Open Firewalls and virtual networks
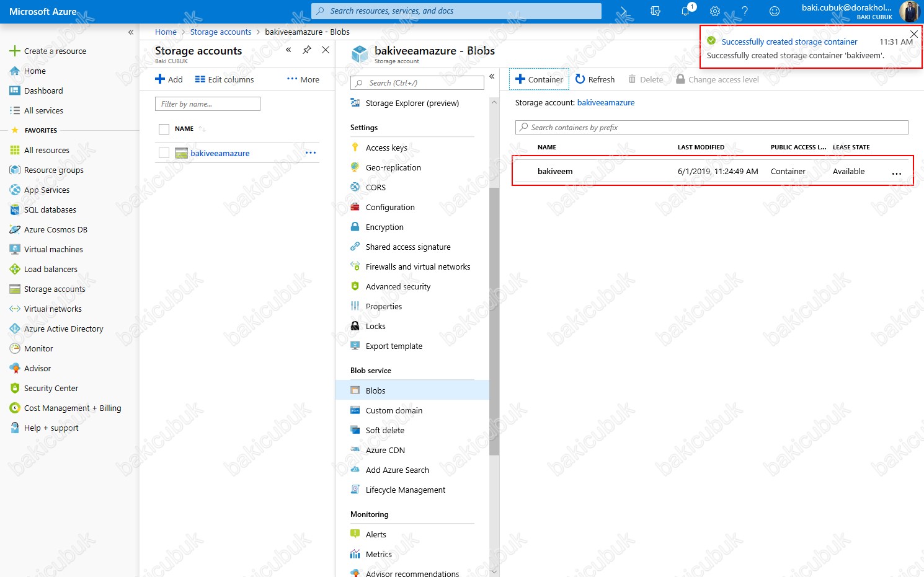The height and width of the screenshot is (577, 924). click(418, 267)
